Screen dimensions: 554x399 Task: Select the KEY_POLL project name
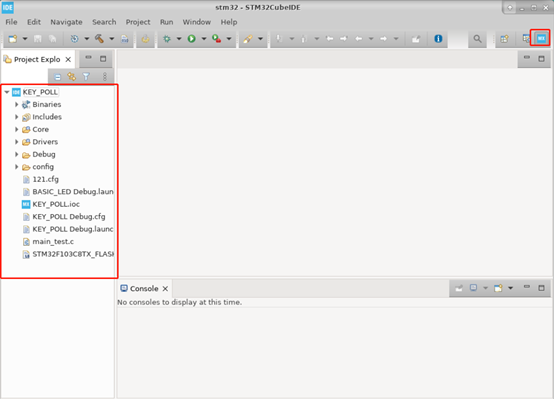pos(40,92)
